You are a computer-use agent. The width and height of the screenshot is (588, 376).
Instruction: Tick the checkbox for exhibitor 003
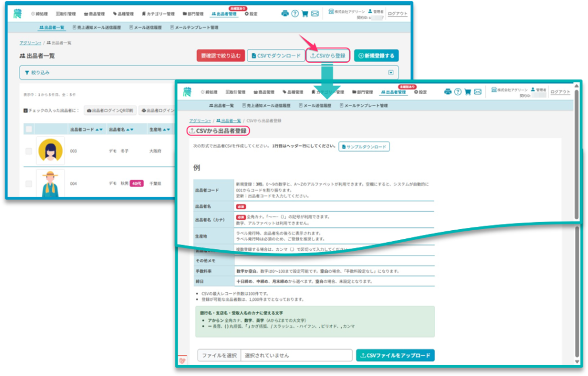coord(29,151)
